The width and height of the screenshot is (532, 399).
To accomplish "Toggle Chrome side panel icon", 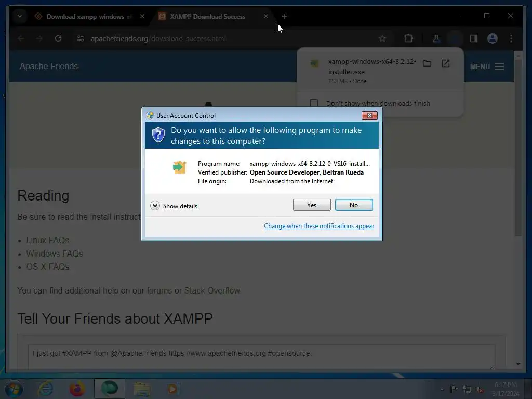I will tap(474, 38).
